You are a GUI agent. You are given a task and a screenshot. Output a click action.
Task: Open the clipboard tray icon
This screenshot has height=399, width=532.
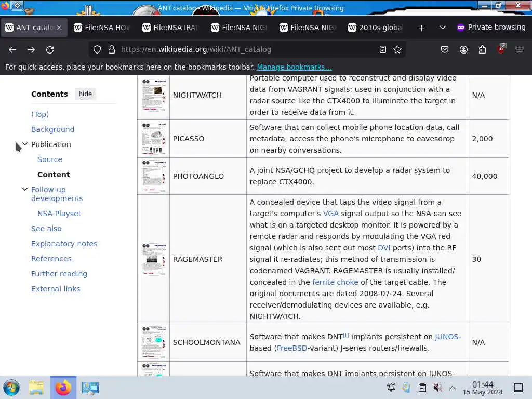422,387
